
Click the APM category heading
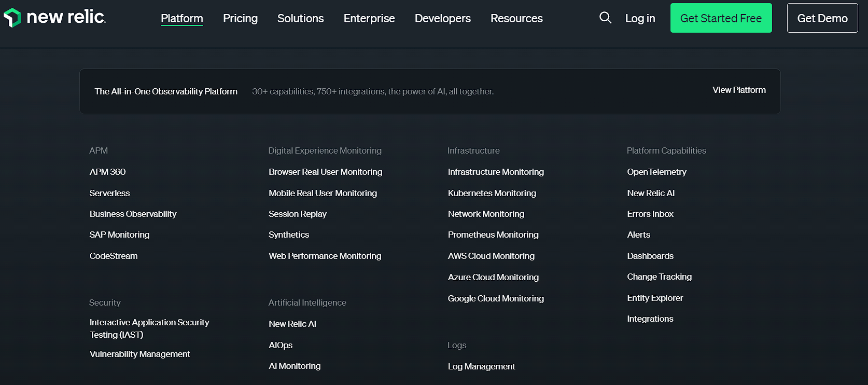pyautogui.click(x=99, y=150)
